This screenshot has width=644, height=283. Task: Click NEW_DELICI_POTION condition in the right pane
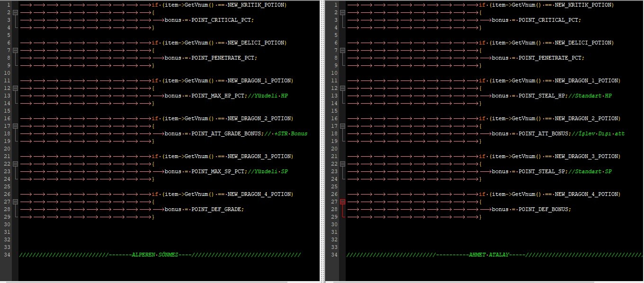tap(582, 43)
